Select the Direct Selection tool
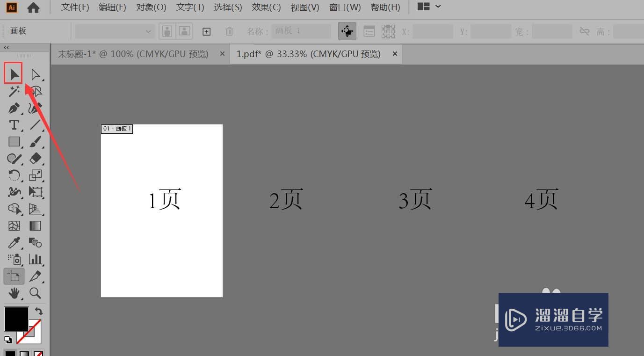The height and width of the screenshot is (356, 644). coord(35,74)
